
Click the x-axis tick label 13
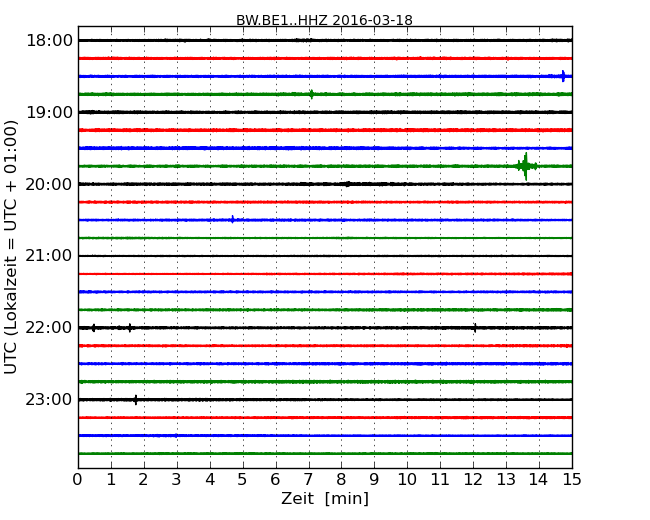[x=506, y=480]
